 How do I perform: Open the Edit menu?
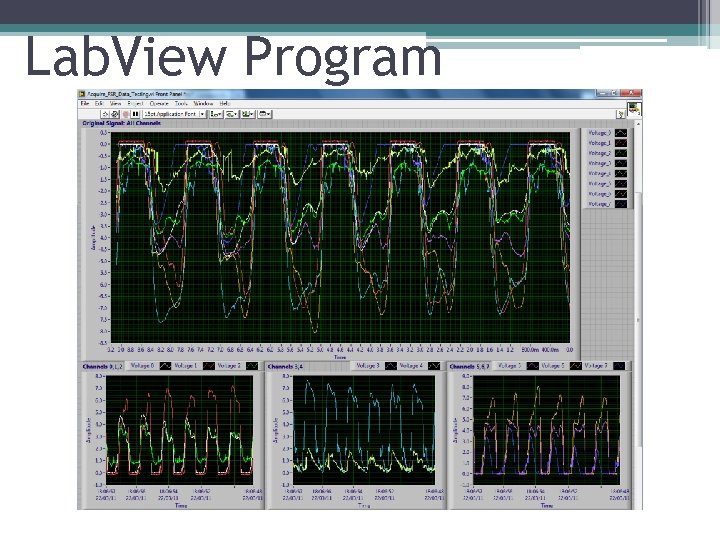pyautogui.click(x=99, y=103)
